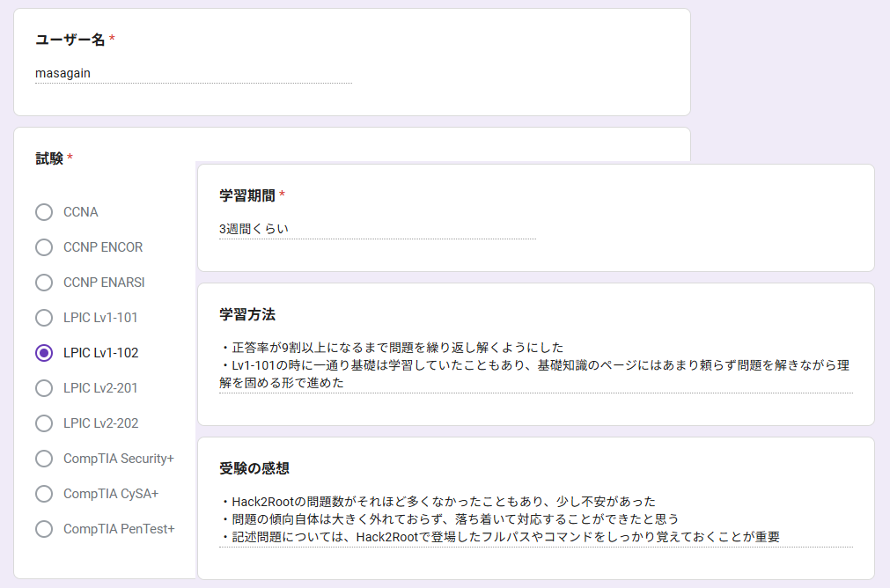
Task: Click the selected LPIC Lv1-102 radio button
Action: (44, 353)
